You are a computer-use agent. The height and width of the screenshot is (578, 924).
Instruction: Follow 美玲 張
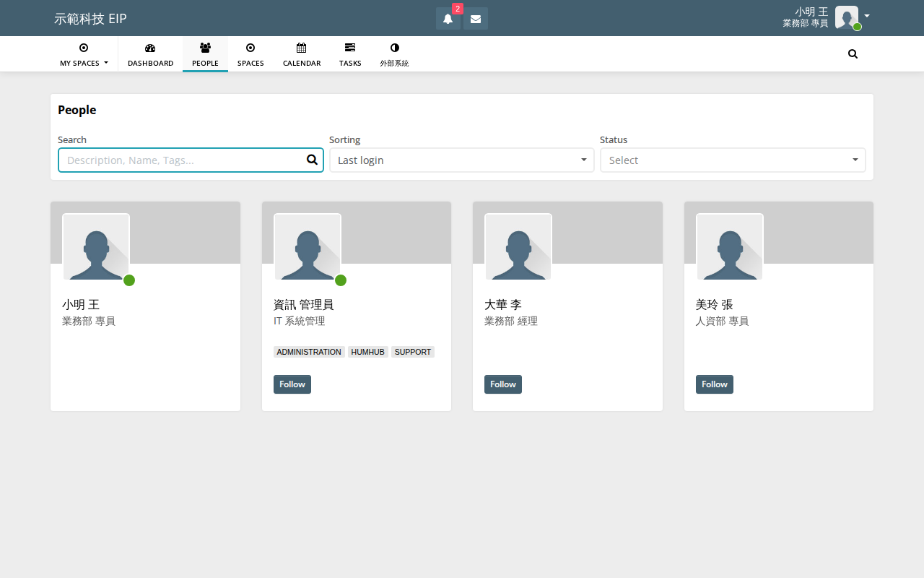click(x=715, y=384)
